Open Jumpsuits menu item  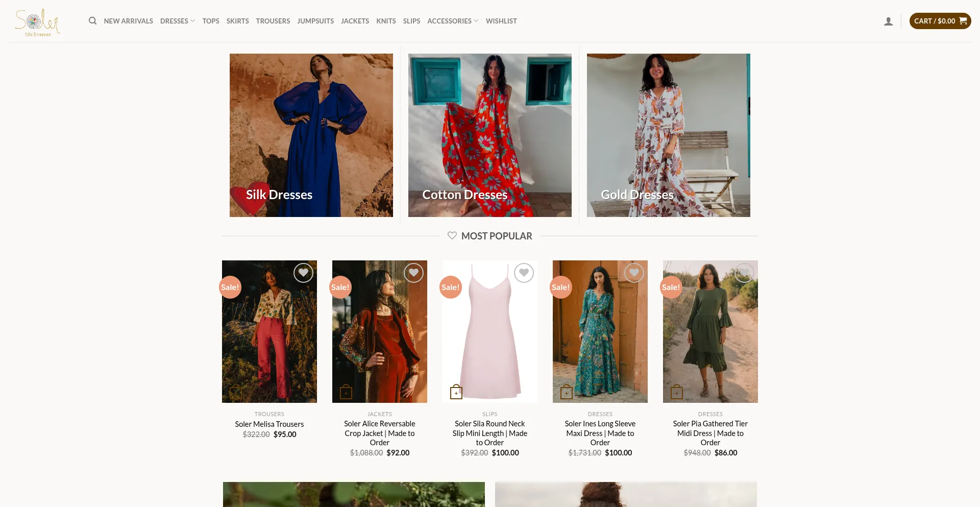point(315,21)
